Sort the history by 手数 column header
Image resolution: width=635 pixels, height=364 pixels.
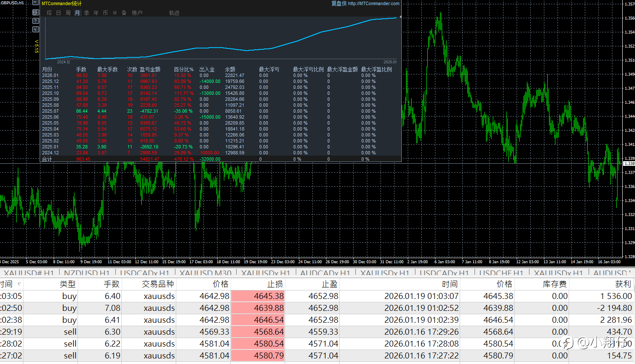pyautogui.click(x=112, y=284)
